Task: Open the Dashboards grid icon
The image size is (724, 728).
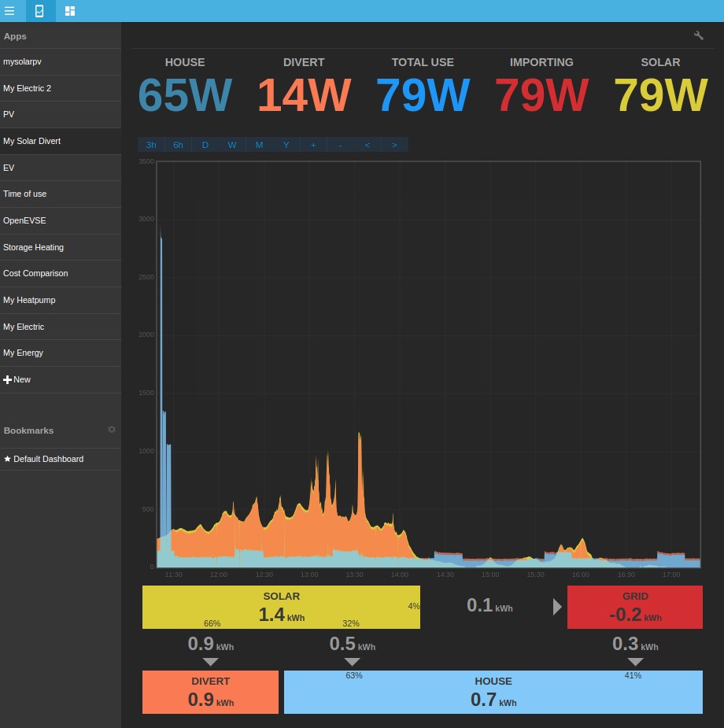Action: (69, 11)
